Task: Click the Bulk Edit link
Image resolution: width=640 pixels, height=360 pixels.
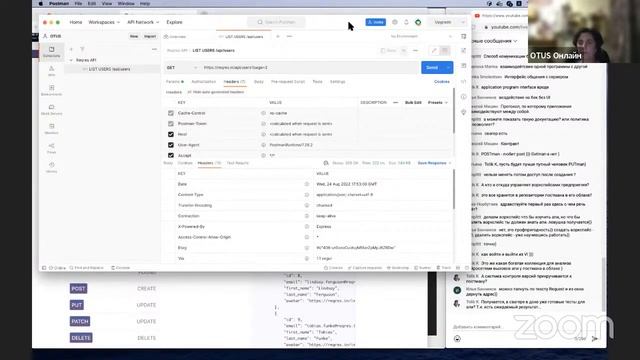Action: coord(413,102)
